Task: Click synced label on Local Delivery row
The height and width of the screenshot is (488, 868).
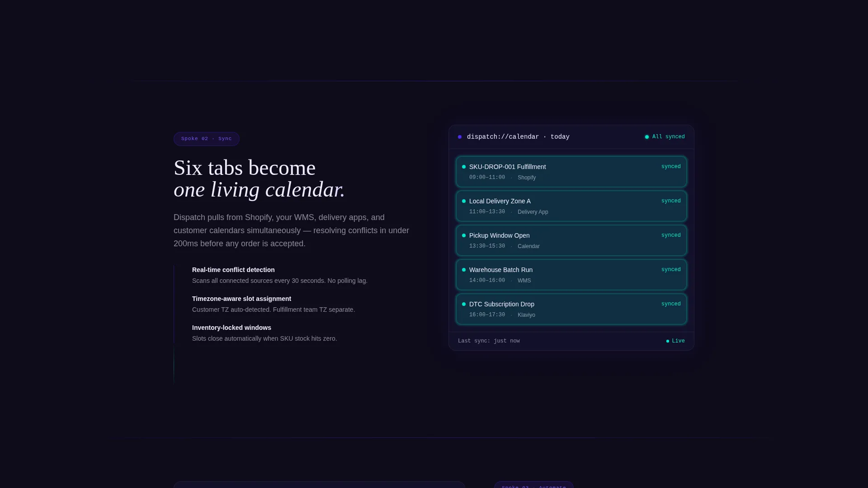Action: point(671,201)
